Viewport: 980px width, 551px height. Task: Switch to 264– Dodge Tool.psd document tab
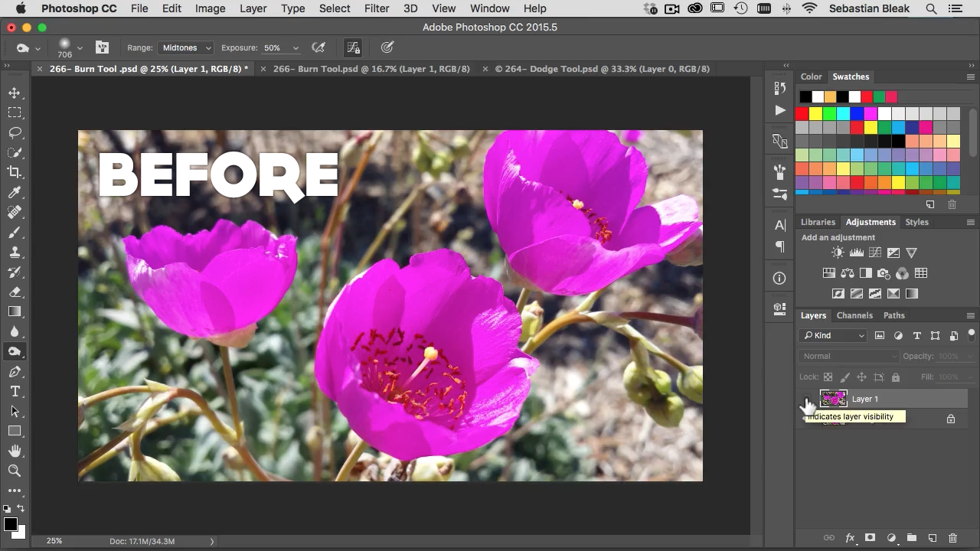pyautogui.click(x=602, y=69)
